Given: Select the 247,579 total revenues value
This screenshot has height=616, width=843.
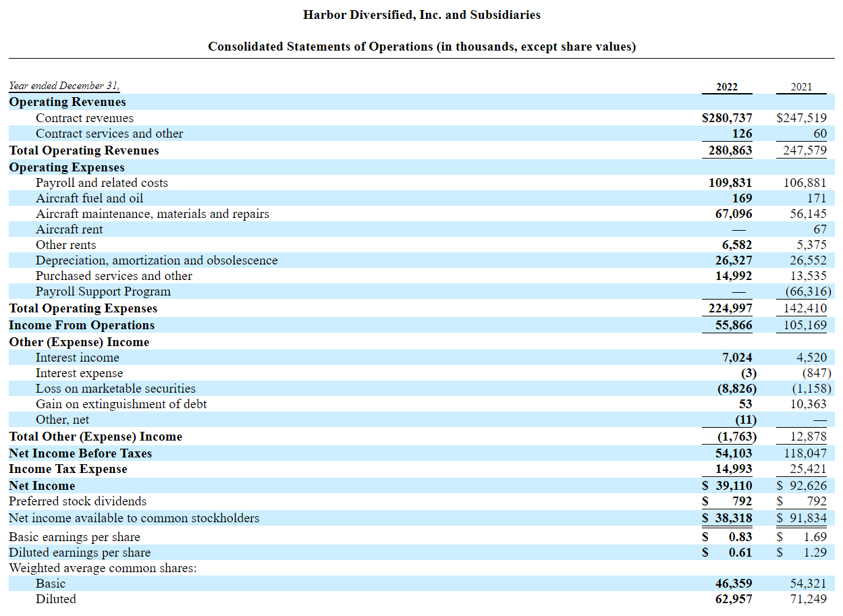Looking at the screenshot, I should click(805, 150).
